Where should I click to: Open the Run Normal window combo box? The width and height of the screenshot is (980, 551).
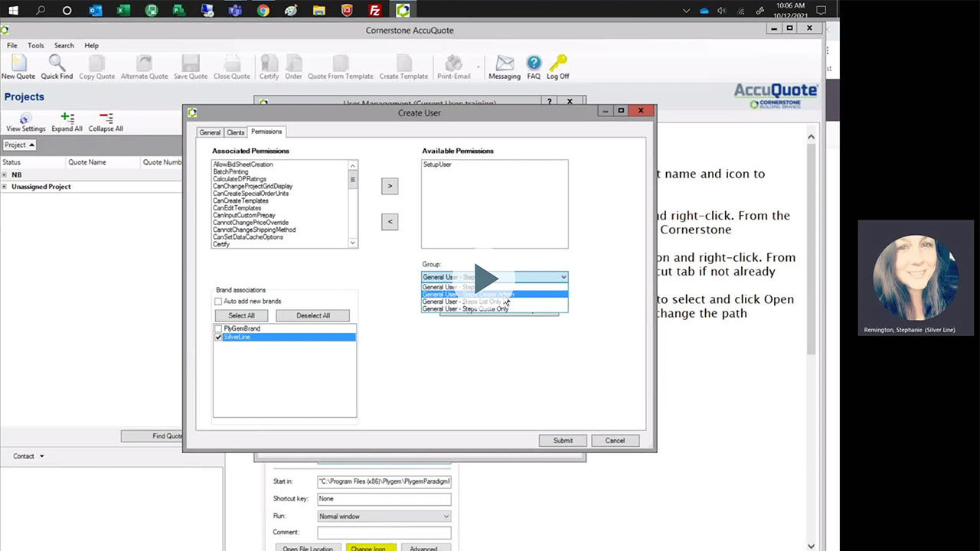pos(384,516)
